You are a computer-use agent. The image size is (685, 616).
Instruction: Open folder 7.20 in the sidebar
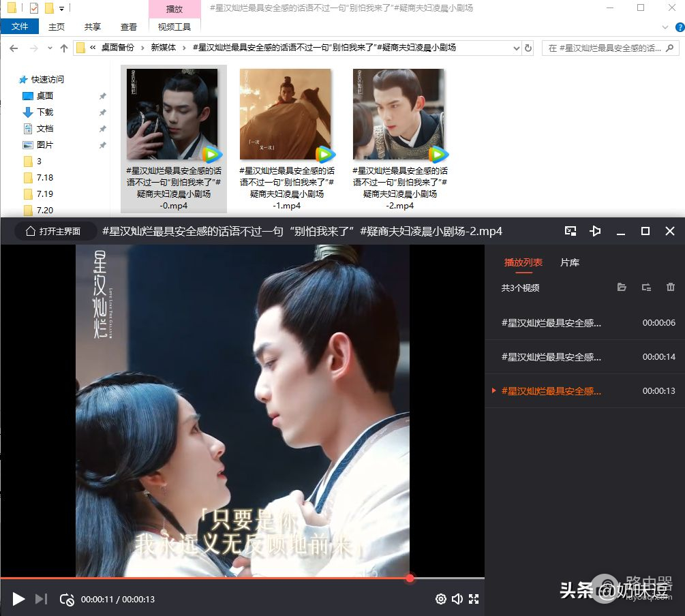38,210
